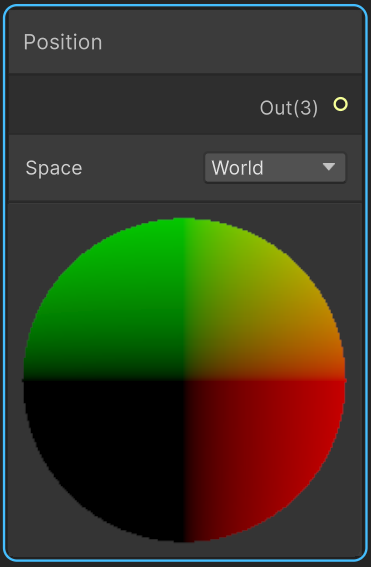Viewport: 371px width, 567px height.
Task: Click the empty header area beside Position
Action: click(231, 42)
